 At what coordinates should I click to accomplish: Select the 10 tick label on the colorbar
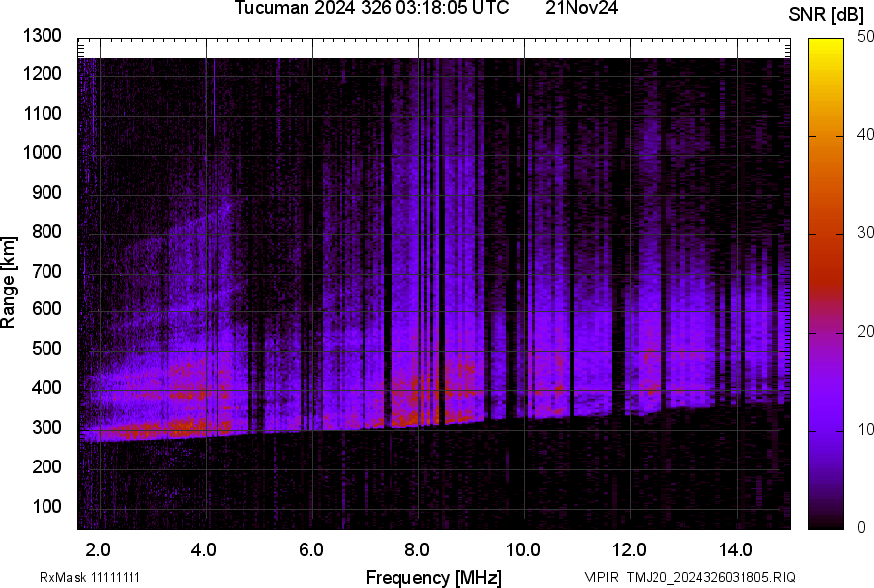point(866,430)
